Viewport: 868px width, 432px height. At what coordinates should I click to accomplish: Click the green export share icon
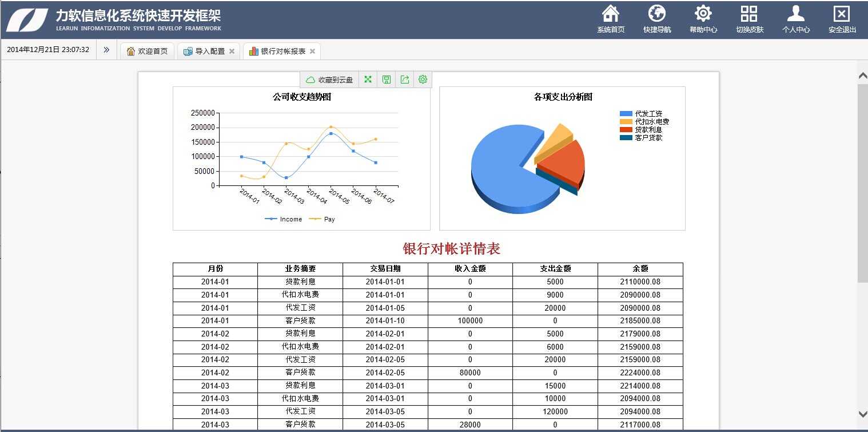tap(404, 80)
